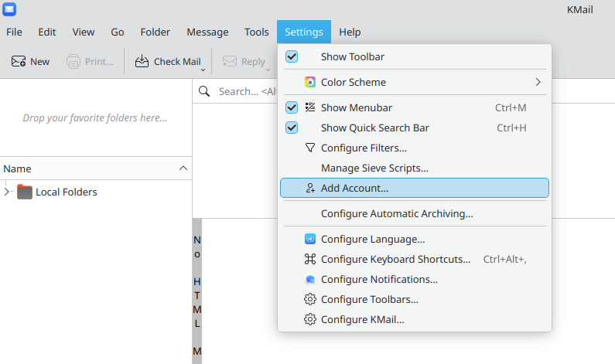The width and height of the screenshot is (615, 364).
Task: Click the New message envelope icon
Action: tap(19, 62)
